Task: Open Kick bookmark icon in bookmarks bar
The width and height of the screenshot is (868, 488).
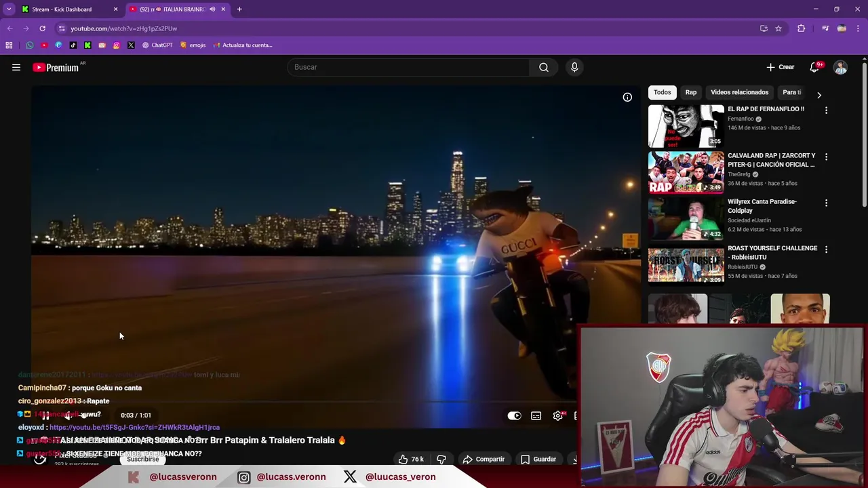Action: (87, 45)
